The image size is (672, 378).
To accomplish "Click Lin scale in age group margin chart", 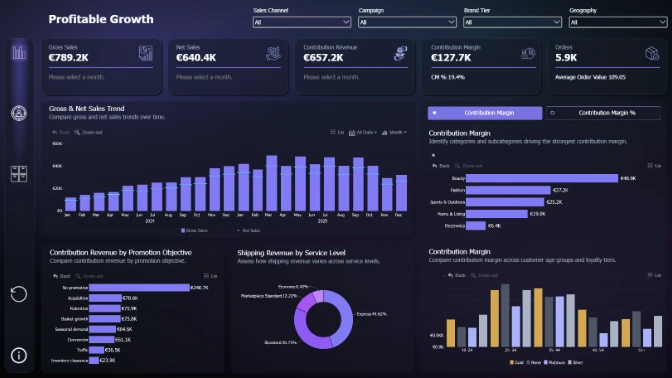I will (654, 276).
